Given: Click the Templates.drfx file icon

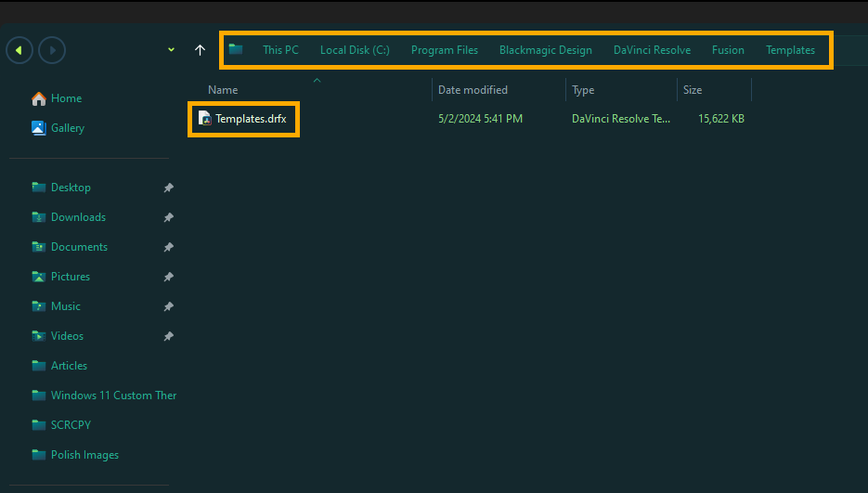Looking at the screenshot, I should (205, 119).
